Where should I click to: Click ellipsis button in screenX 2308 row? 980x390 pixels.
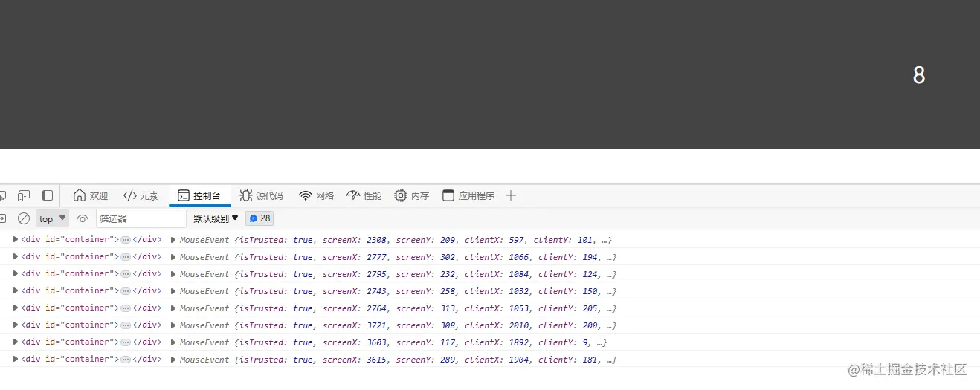(x=126, y=240)
